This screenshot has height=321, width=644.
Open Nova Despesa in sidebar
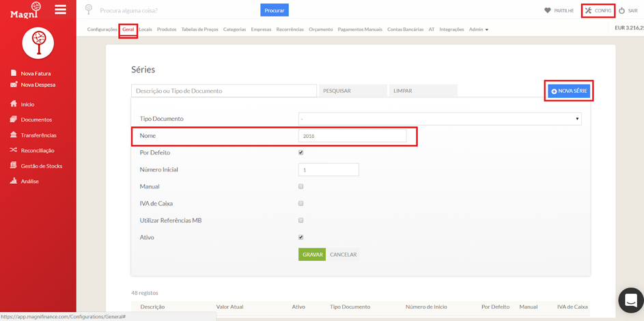38,85
